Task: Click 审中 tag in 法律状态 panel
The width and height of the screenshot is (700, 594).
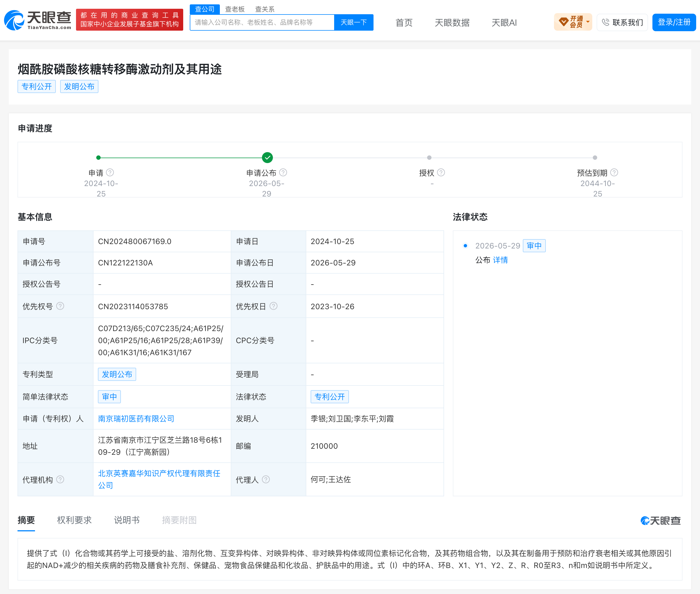Action: tap(534, 246)
